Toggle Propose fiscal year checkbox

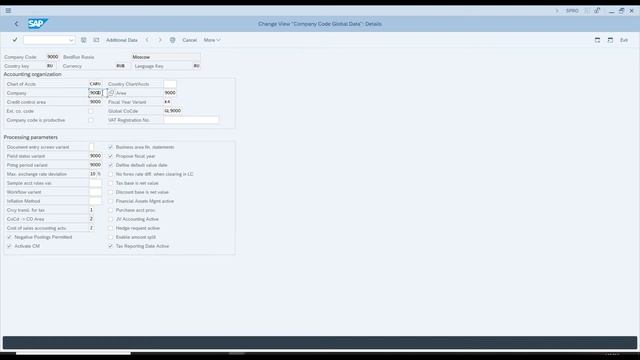point(111,156)
